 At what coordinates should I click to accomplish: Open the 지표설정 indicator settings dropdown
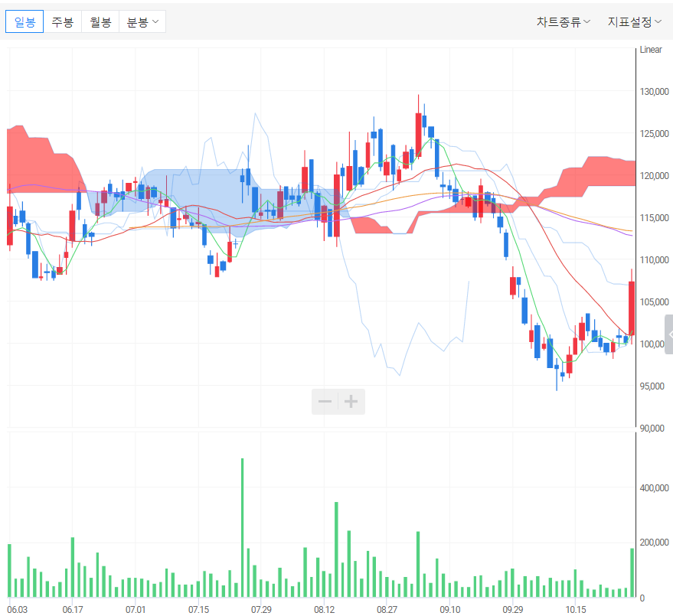(x=635, y=21)
